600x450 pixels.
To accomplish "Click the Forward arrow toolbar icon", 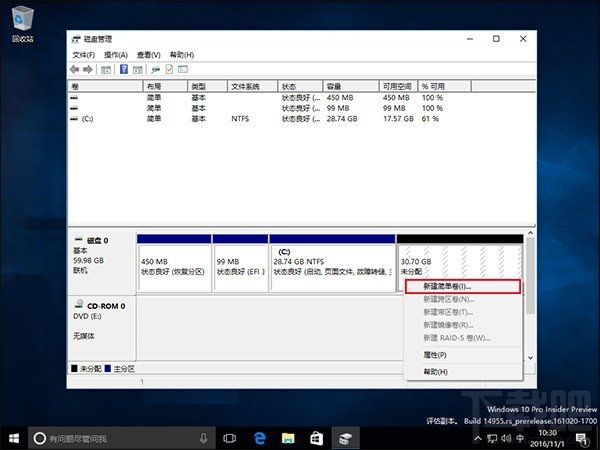I will pyautogui.click(x=88, y=69).
